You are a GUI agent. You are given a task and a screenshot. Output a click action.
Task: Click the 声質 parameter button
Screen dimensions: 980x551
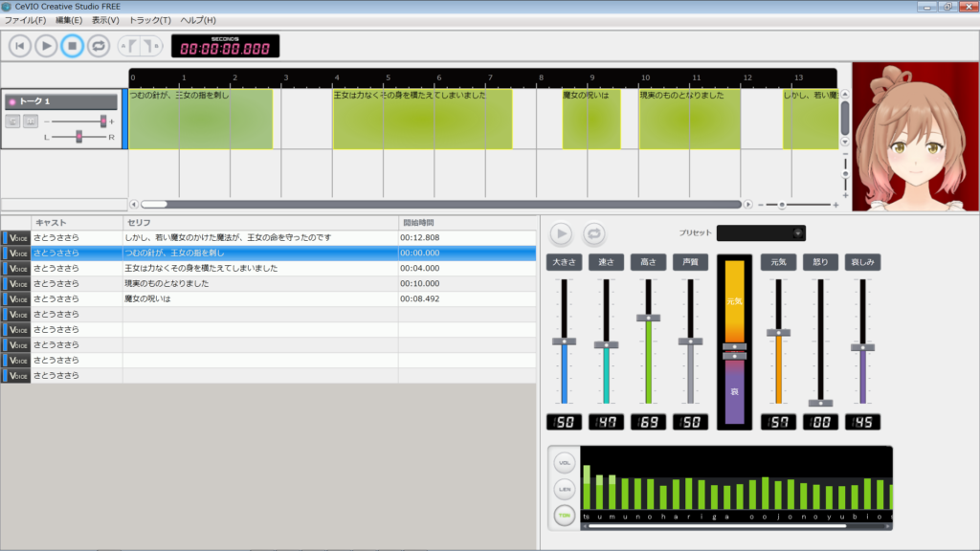point(691,262)
